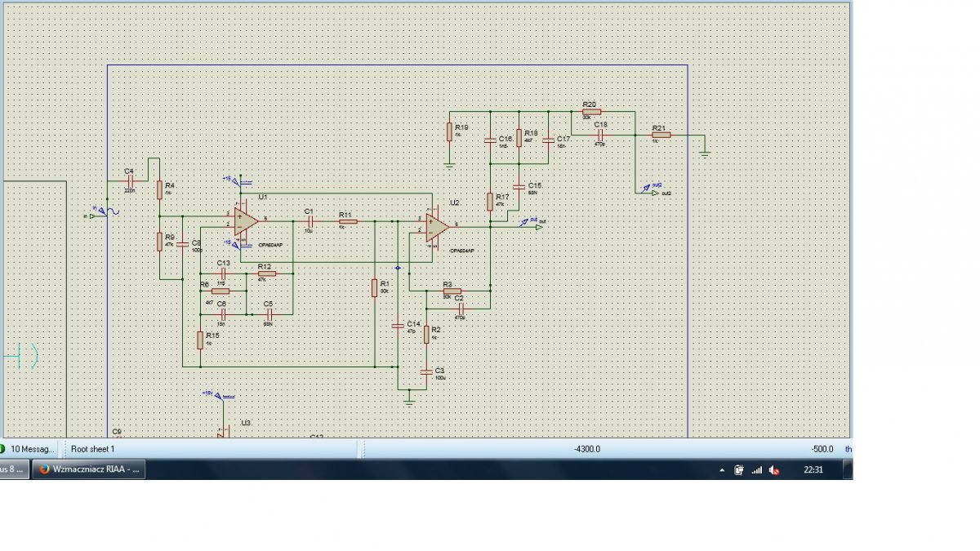This screenshot has height=551, width=980.
Task: Select capacitor C3
Action: pyautogui.click(x=425, y=371)
